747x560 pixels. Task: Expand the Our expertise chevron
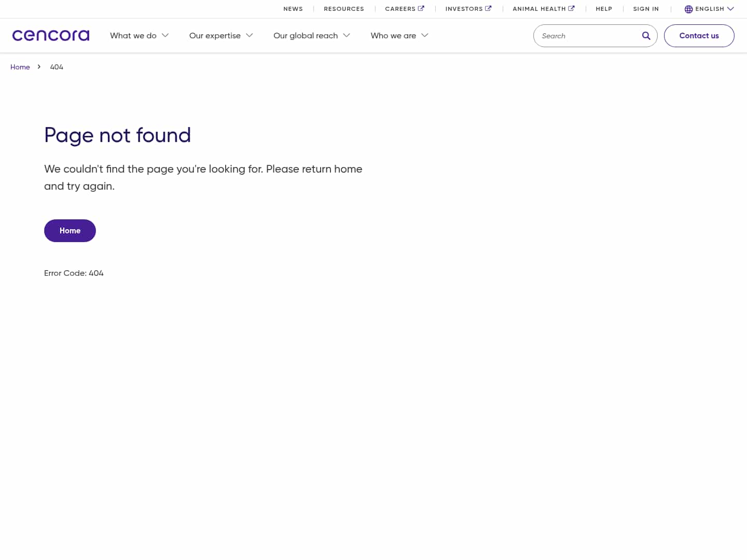250,35
